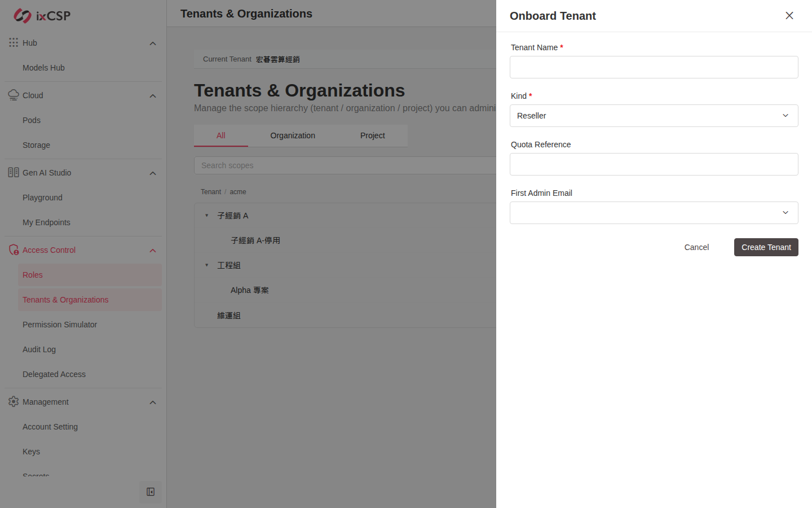Switch to the Project tab
The height and width of the screenshot is (508, 812).
point(373,135)
